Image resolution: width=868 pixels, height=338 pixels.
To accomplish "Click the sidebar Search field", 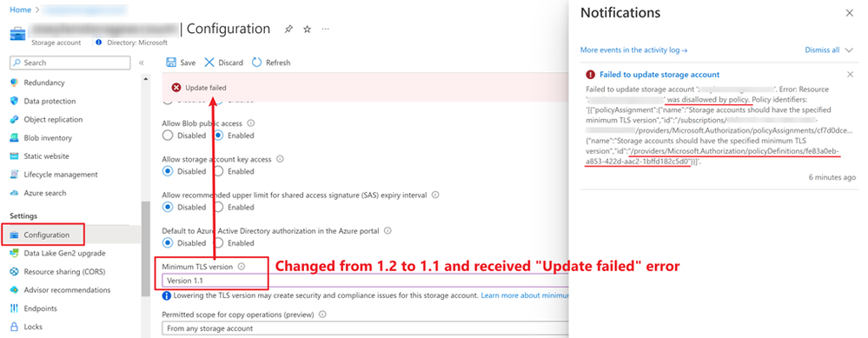I will [70, 63].
